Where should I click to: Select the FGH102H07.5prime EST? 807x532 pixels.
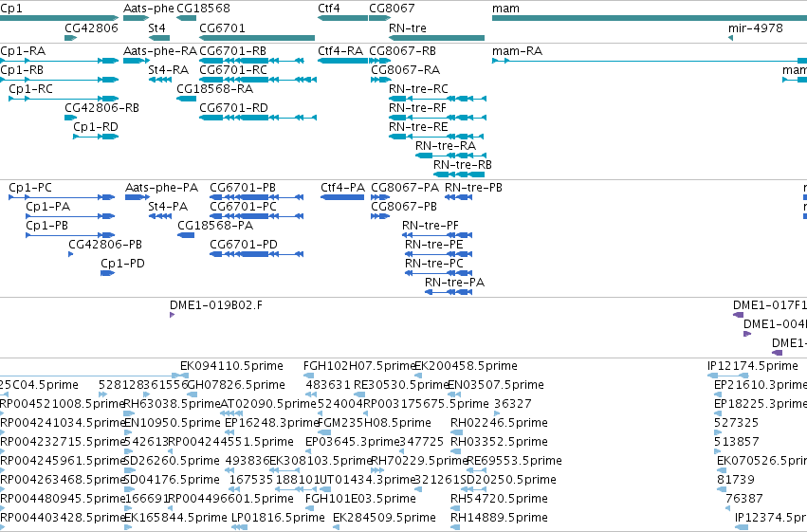[x=309, y=376]
